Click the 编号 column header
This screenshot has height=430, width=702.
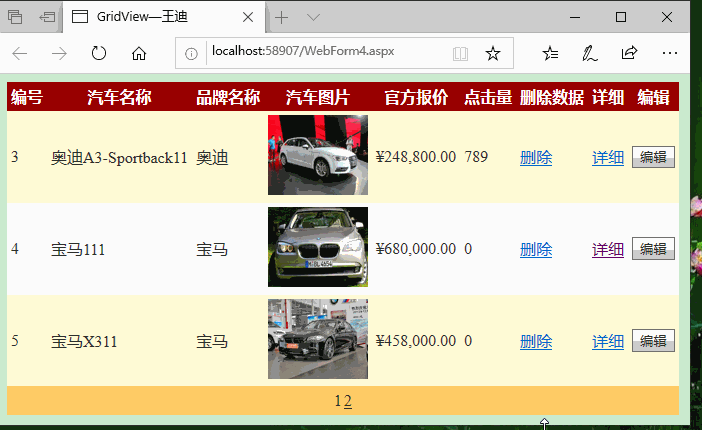(27, 97)
